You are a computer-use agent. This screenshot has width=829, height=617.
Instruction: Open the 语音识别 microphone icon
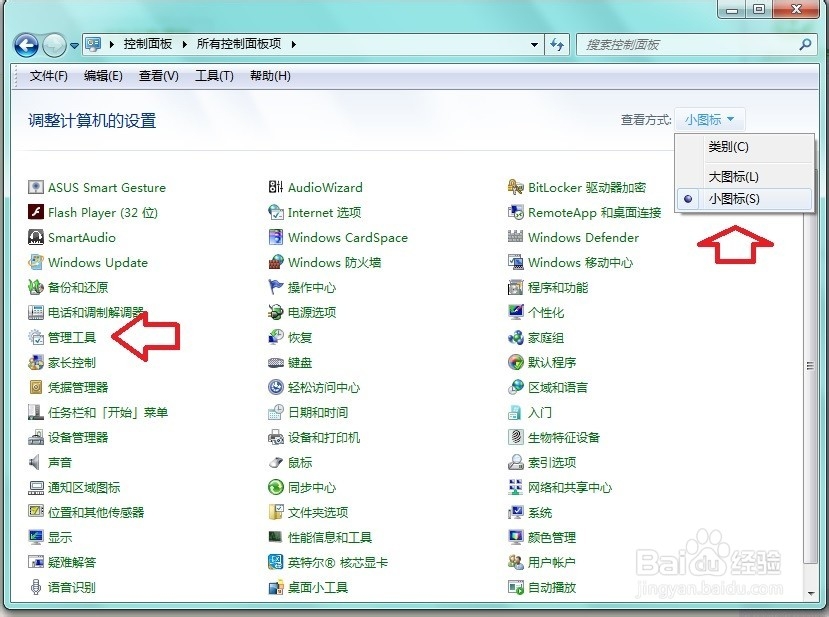pyautogui.click(x=35, y=587)
